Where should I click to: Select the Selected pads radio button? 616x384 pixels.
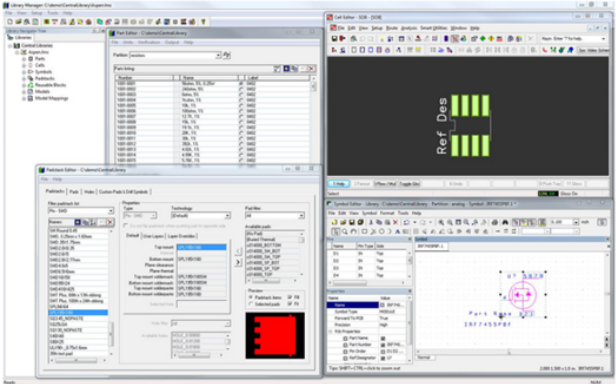[x=251, y=304]
